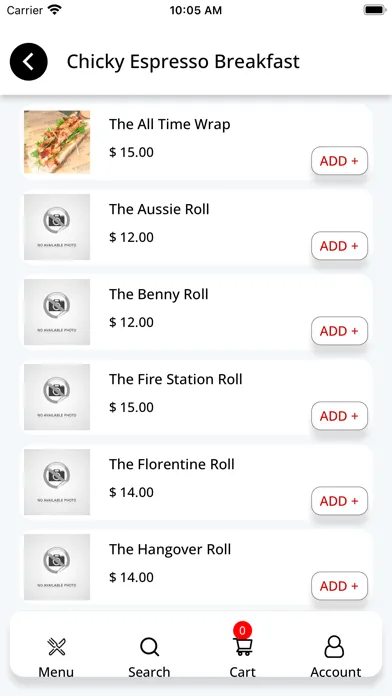392x696 pixels.
Task: Tap the battery status icon
Action: (x=375, y=10)
